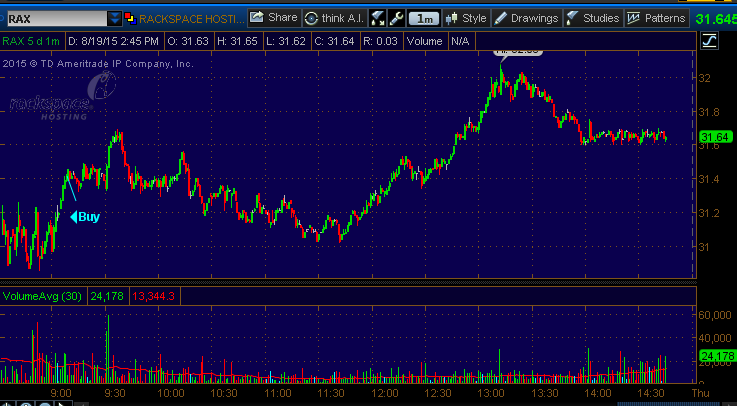737x406 pixels.
Task: Click the 14:00 time axis label
Action: tap(597, 393)
